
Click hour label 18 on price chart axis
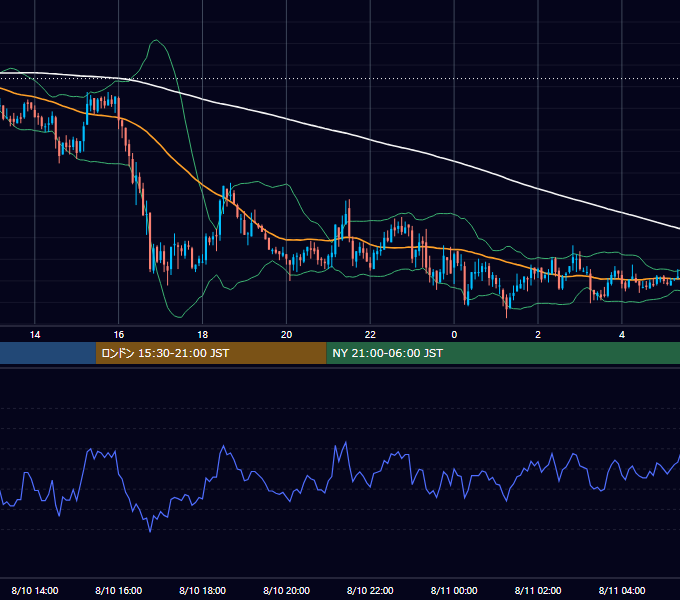point(203,335)
